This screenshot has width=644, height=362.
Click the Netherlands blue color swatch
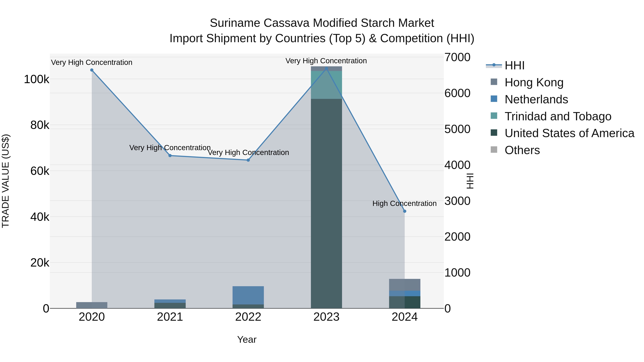click(494, 99)
